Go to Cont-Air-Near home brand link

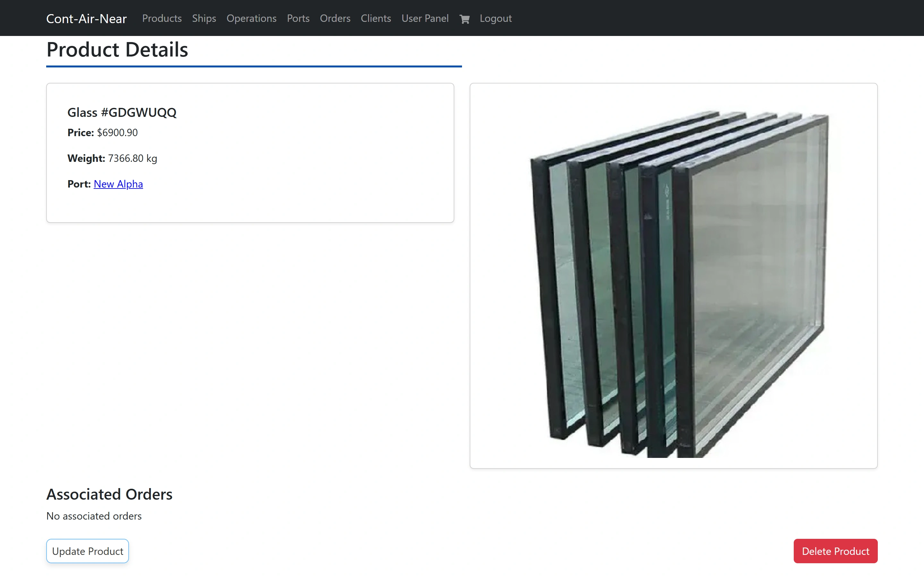pyautogui.click(x=86, y=18)
